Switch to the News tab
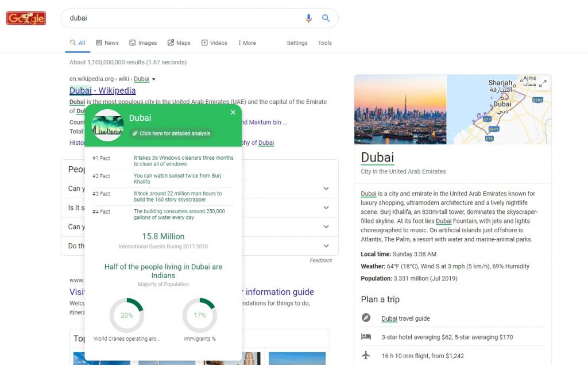This screenshot has height=365, width=588. pyautogui.click(x=107, y=43)
